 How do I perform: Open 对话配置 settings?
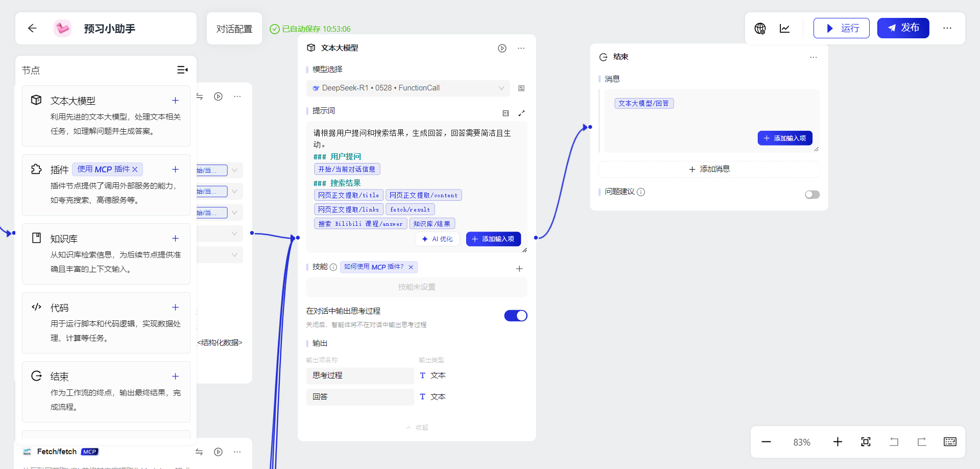tap(234, 29)
